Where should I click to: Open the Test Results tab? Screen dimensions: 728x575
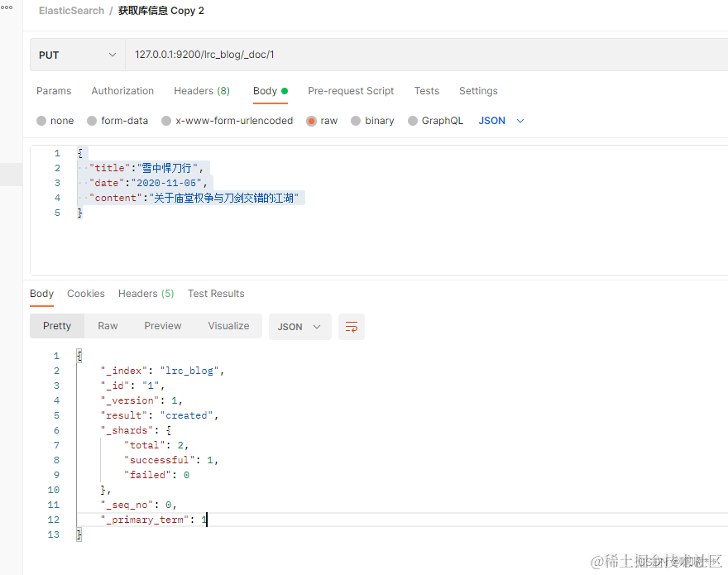tap(216, 294)
